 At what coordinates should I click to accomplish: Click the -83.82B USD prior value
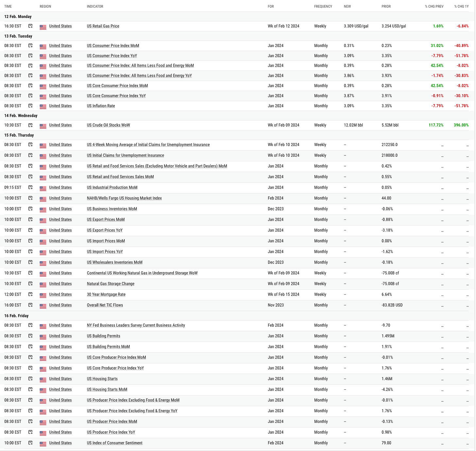[392, 305]
